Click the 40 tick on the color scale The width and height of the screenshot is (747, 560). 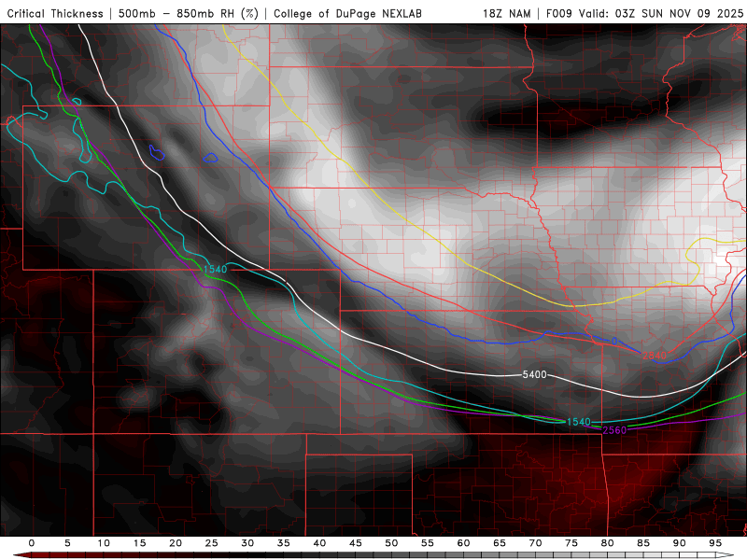(319, 543)
